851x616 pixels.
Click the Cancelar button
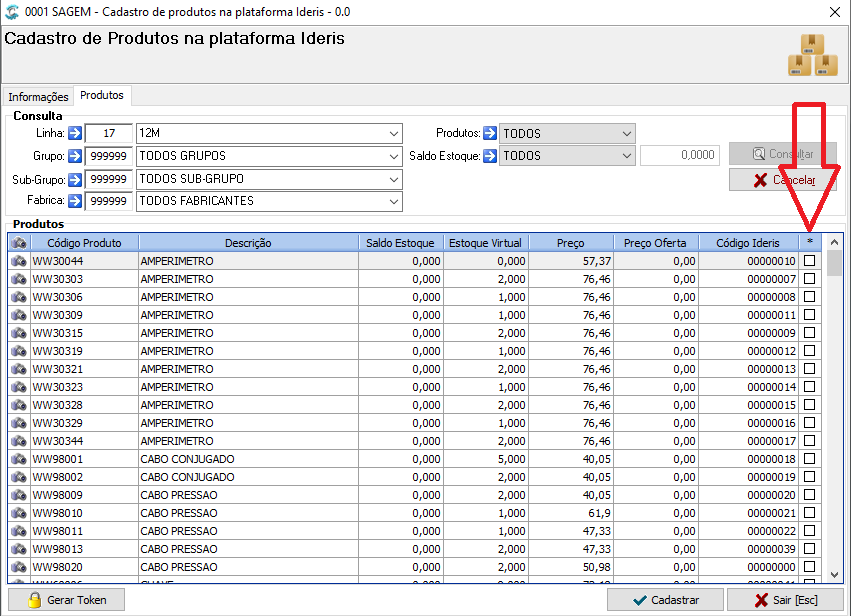pos(783,180)
